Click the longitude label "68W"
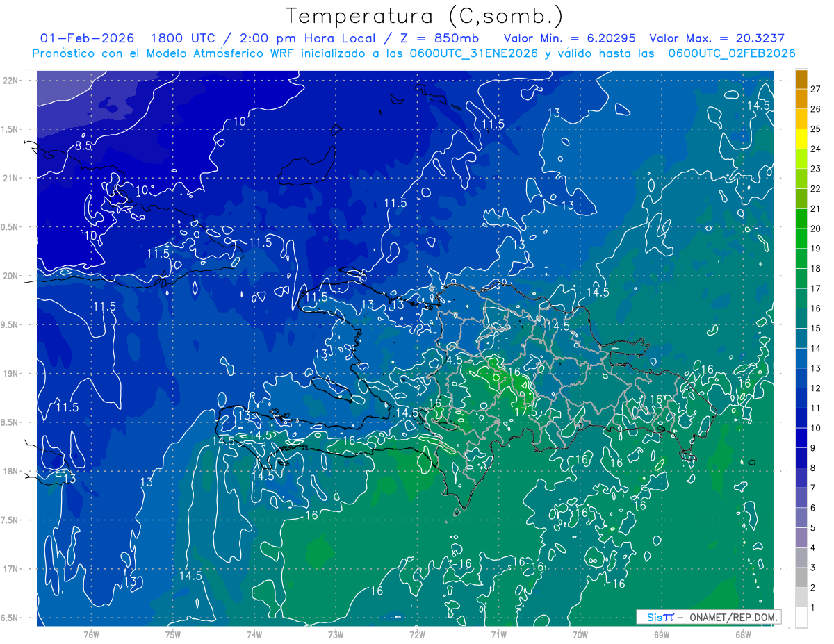834x644 pixels. (x=743, y=634)
